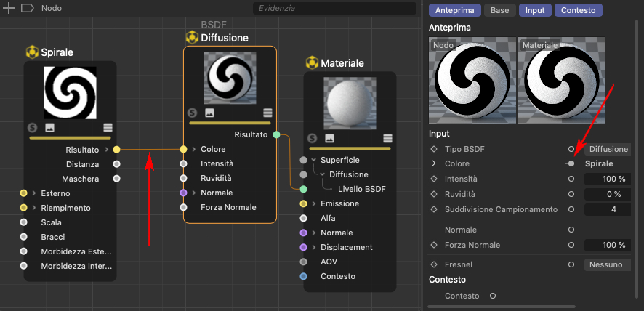This screenshot has width=644, height=311.
Task: Toggle keyframe diamond for Fresnel
Action: tap(434, 264)
